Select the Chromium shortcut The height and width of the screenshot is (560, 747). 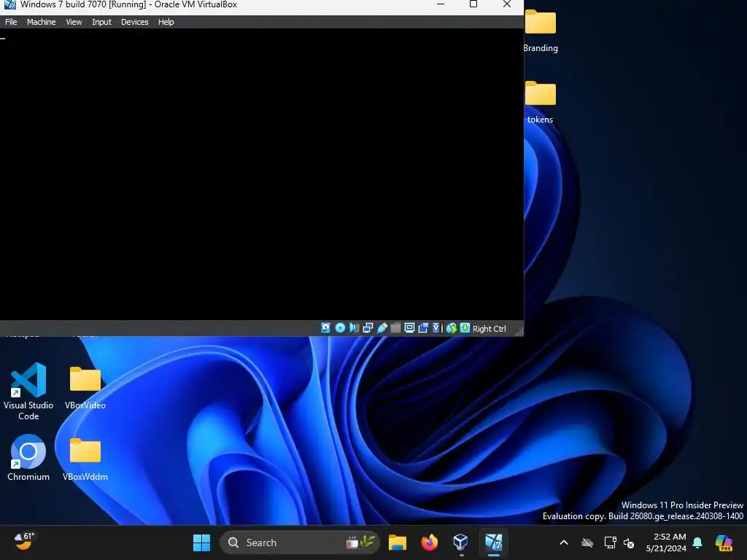[x=28, y=458]
